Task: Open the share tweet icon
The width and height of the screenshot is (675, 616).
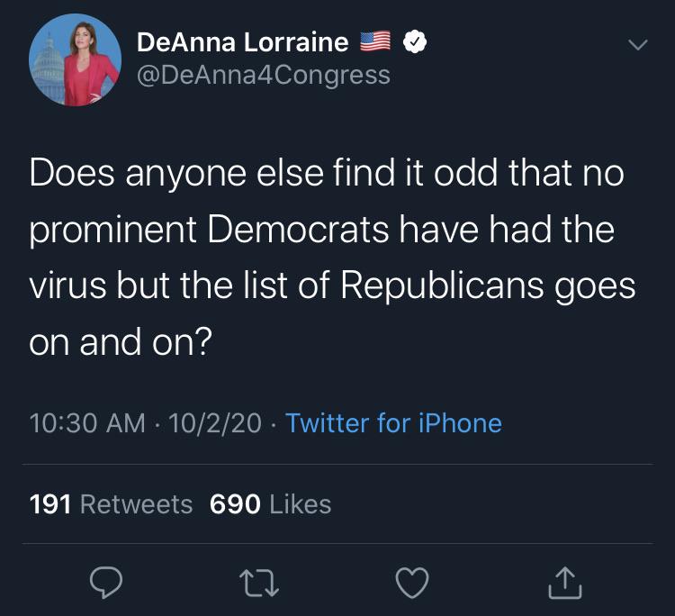Action: [565, 583]
